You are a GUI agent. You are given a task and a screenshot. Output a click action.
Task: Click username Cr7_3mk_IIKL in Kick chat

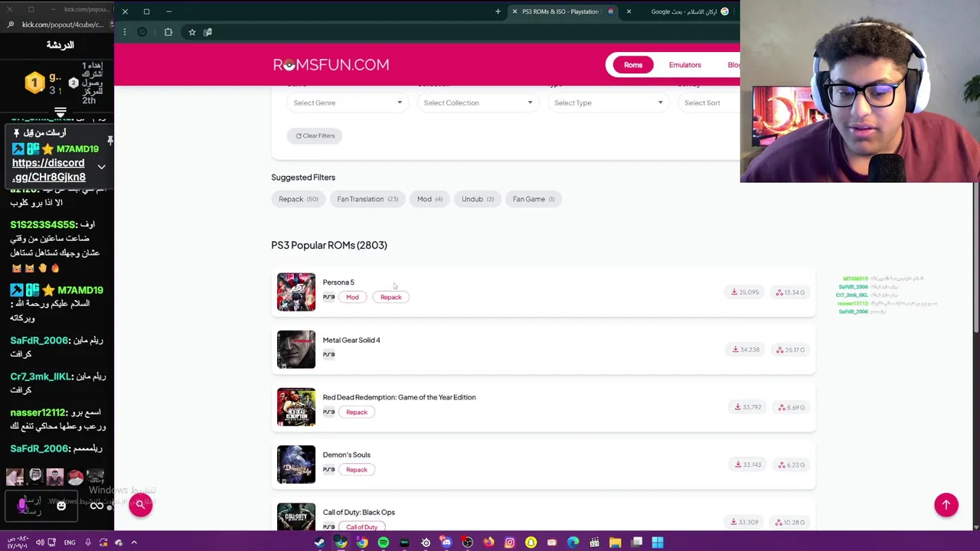point(41,377)
